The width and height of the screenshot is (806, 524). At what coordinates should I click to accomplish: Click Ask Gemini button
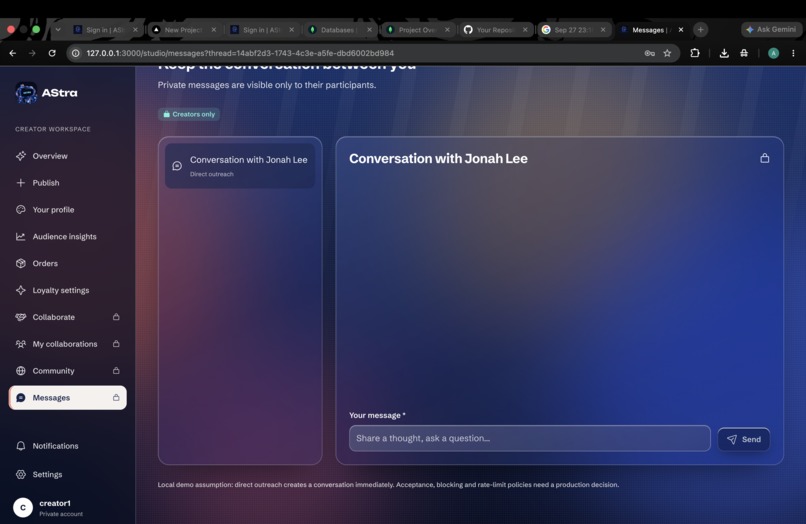click(x=771, y=29)
